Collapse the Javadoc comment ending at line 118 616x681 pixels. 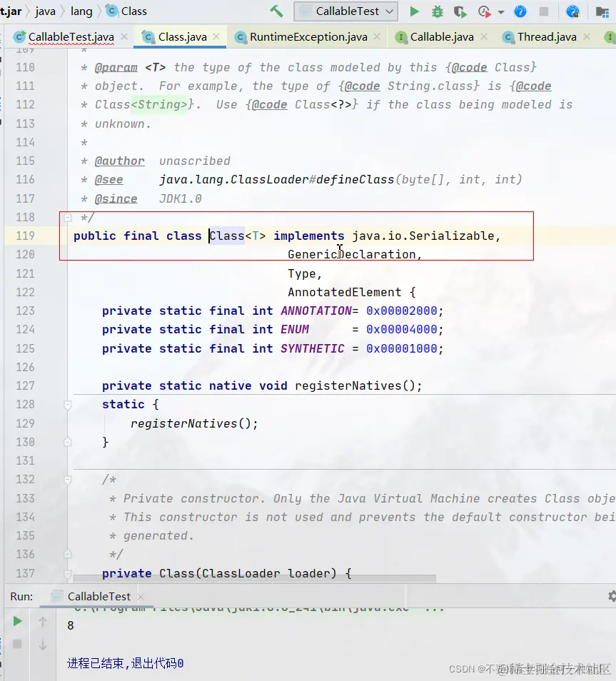(x=67, y=217)
